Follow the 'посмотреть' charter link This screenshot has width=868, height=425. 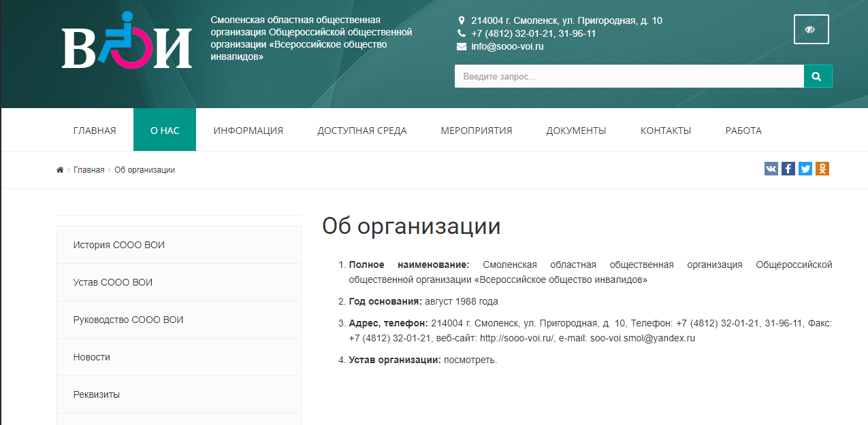coord(470,360)
